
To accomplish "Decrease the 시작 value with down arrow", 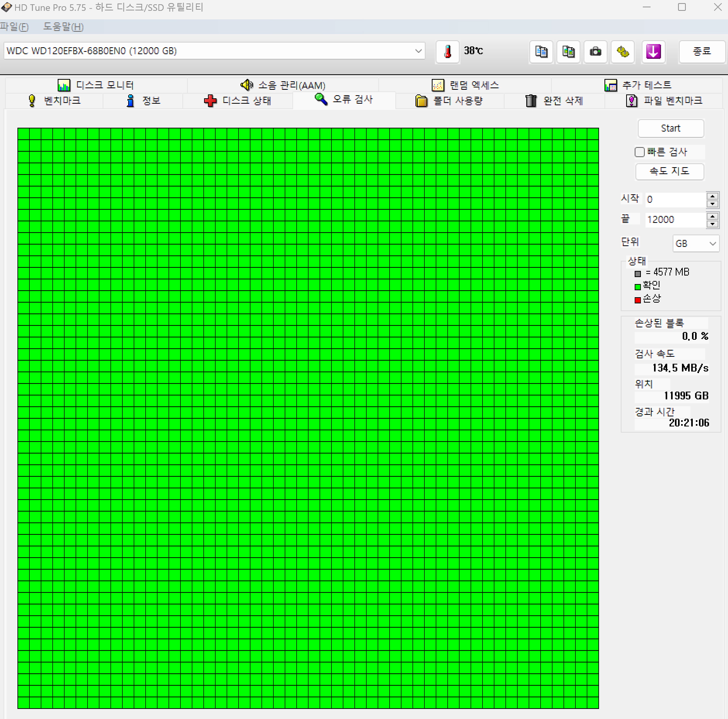I will click(713, 204).
